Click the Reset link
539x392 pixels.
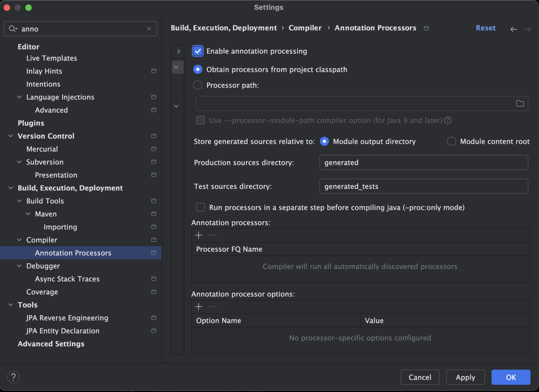pos(485,28)
